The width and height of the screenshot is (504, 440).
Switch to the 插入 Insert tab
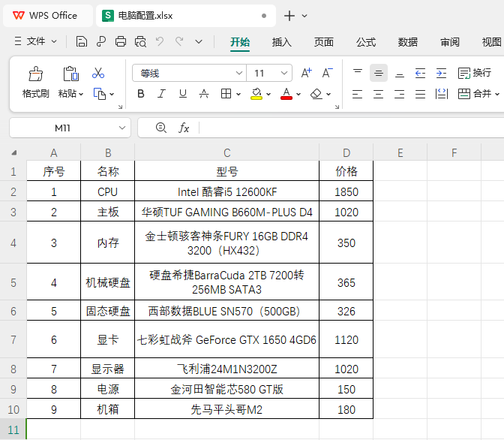click(x=281, y=42)
